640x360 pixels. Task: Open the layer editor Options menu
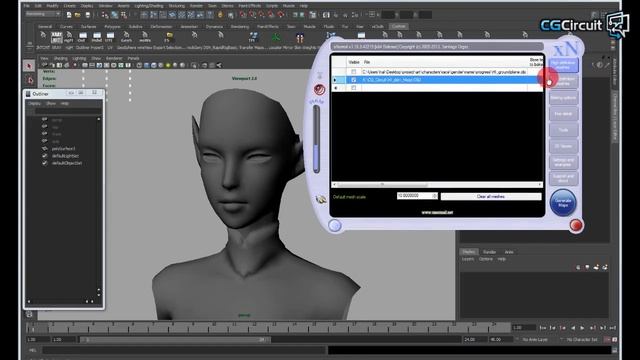(x=486, y=259)
